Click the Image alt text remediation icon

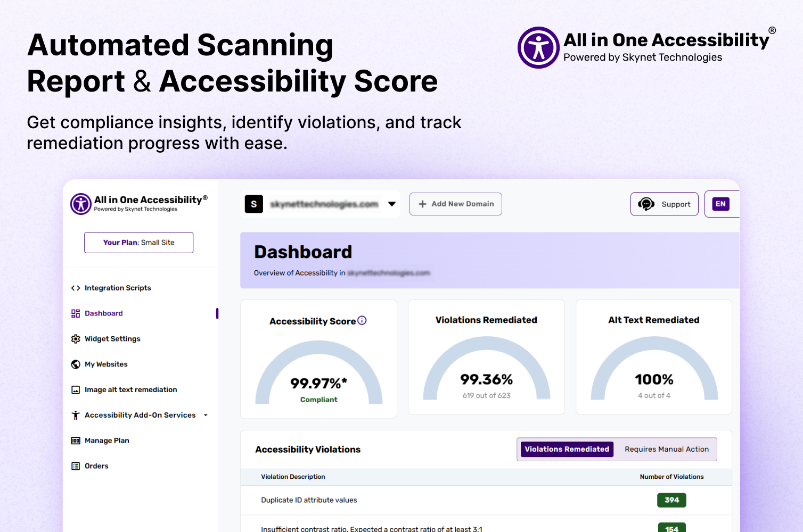(76, 390)
